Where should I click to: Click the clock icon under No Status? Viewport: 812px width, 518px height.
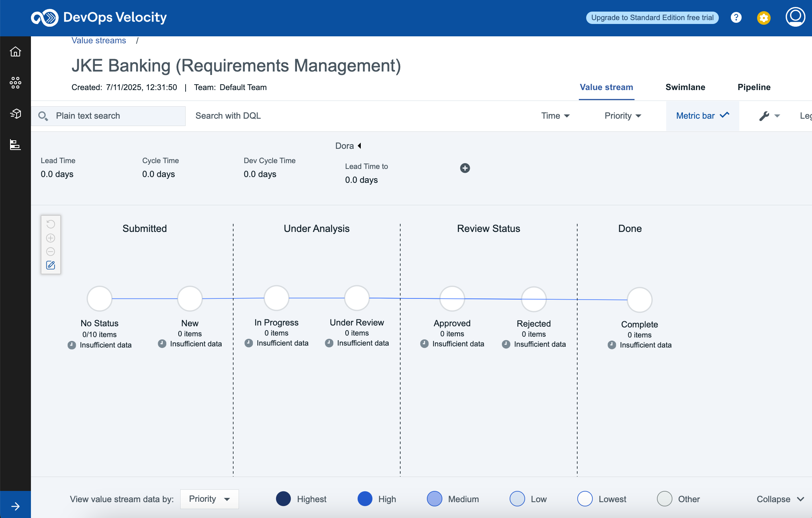click(72, 345)
